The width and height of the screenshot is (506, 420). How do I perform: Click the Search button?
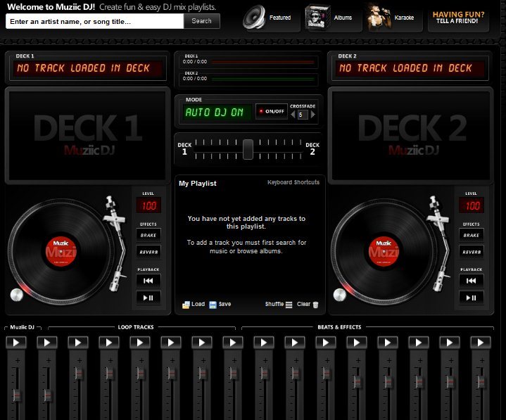point(201,21)
